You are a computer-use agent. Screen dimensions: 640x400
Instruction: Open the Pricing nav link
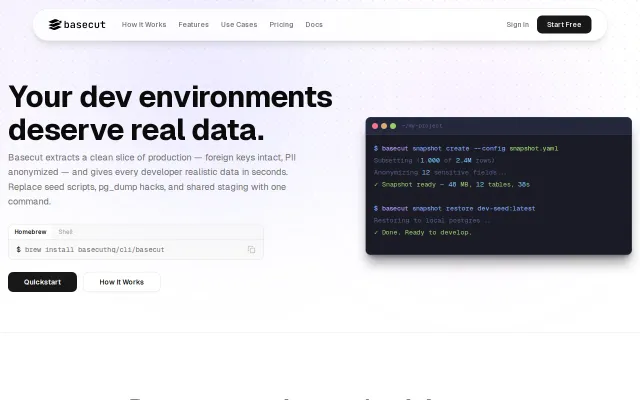(281, 24)
